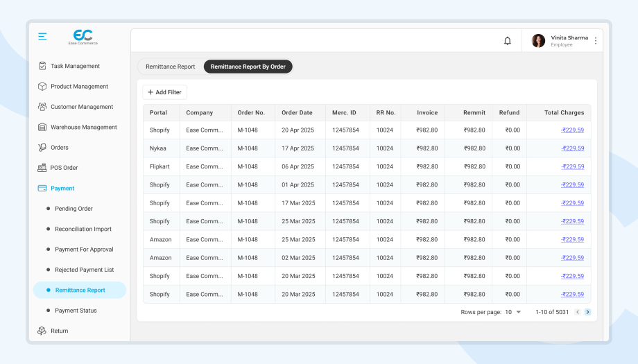638x364 pixels.
Task: Click the 02 Mar 2025 order date cell
Action: pyautogui.click(x=298, y=258)
